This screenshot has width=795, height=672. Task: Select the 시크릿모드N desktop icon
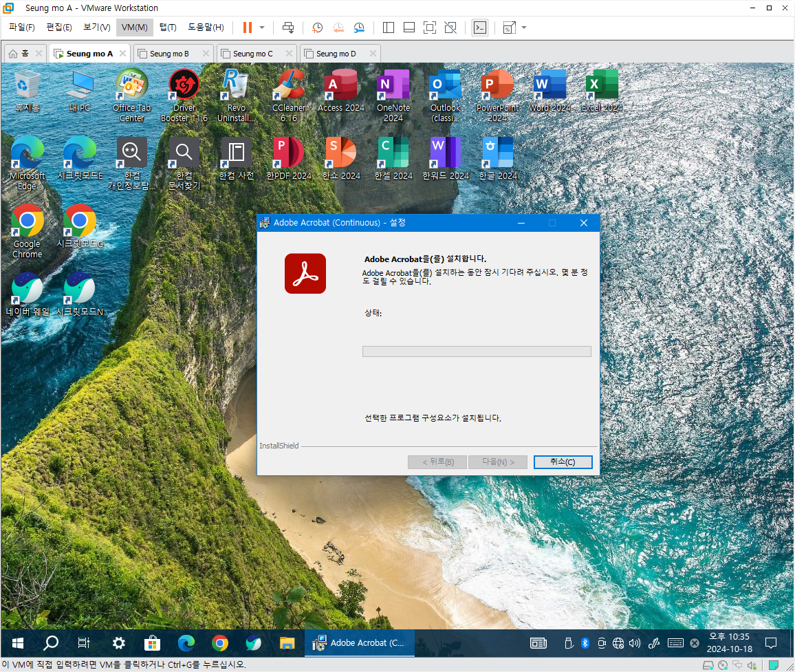point(80,294)
